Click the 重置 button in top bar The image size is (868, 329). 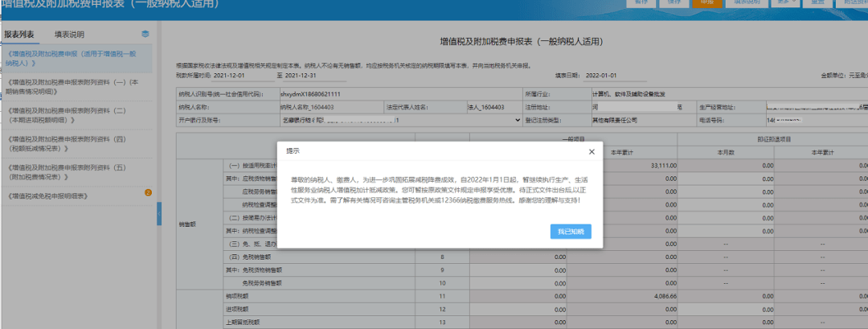point(817,2)
